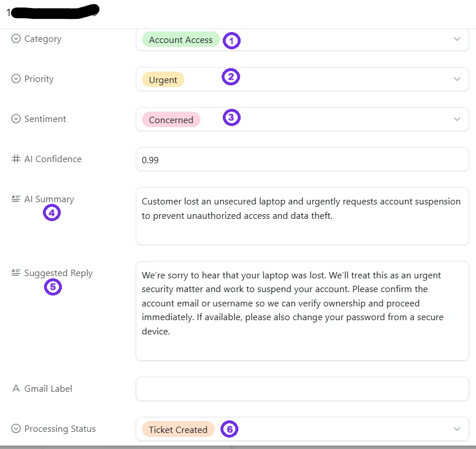Click the AI Confidence field showing 0.99
476x449 pixels.
click(302, 159)
